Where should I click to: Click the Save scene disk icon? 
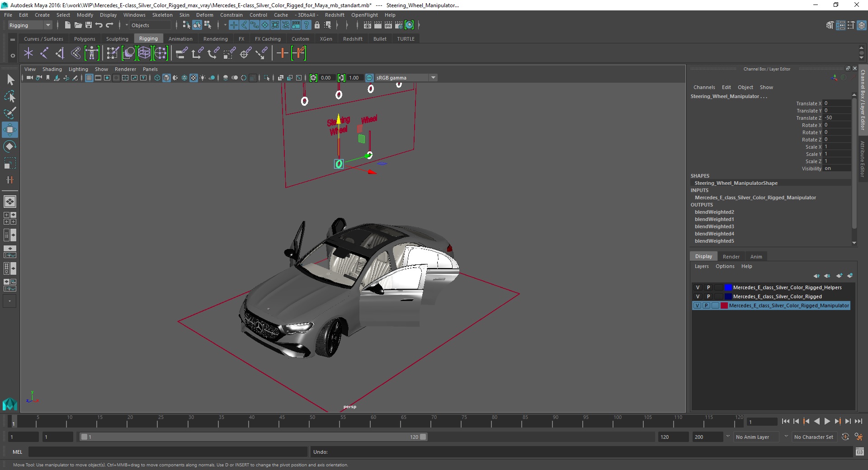pyautogui.click(x=88, y=25)
